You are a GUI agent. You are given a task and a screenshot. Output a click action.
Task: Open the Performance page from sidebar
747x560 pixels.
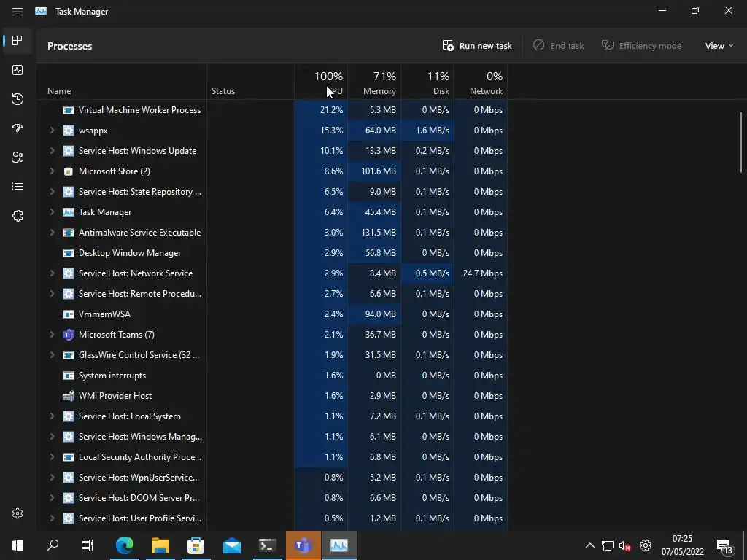18,70
